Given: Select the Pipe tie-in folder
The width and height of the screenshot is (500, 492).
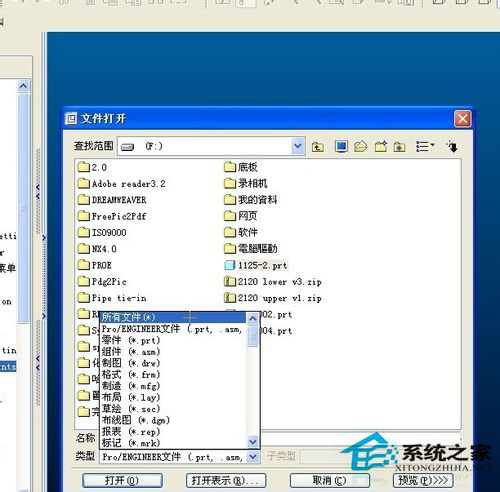Looking at the screenshot, I should 112,298.
